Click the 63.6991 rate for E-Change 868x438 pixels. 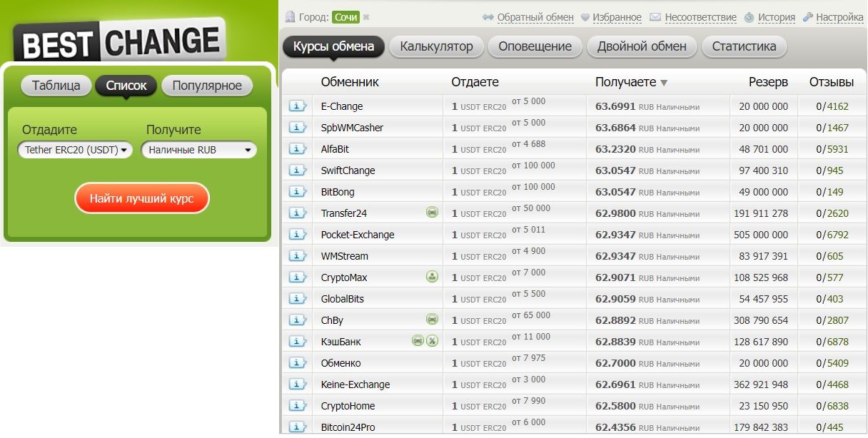coord(615,106)
